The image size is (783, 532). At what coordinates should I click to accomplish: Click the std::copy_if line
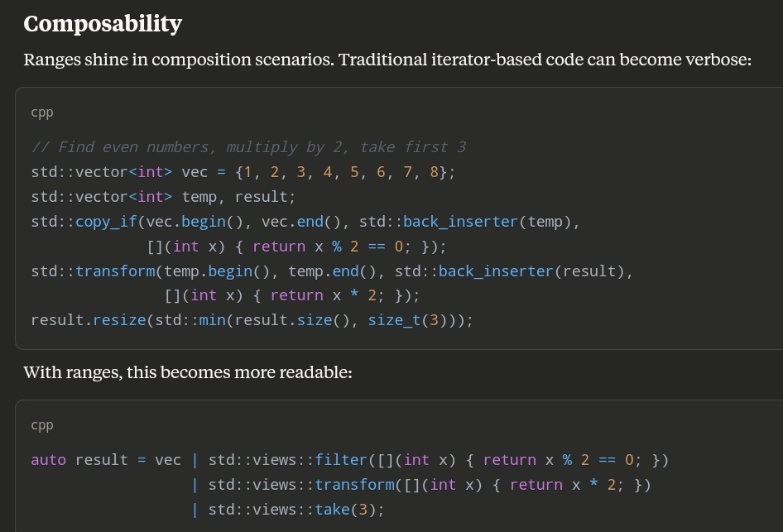coord(305,222)
